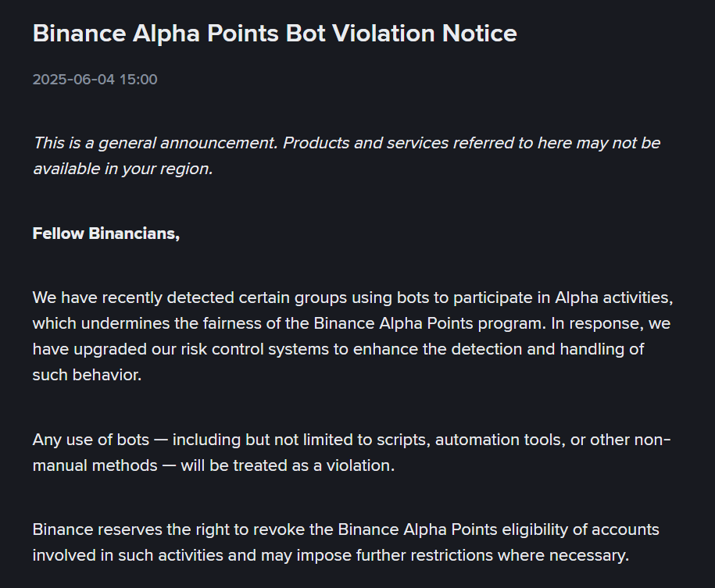Click the text 'will be treated as a violation'
715x588 pixels.
[x=288, y=465]
